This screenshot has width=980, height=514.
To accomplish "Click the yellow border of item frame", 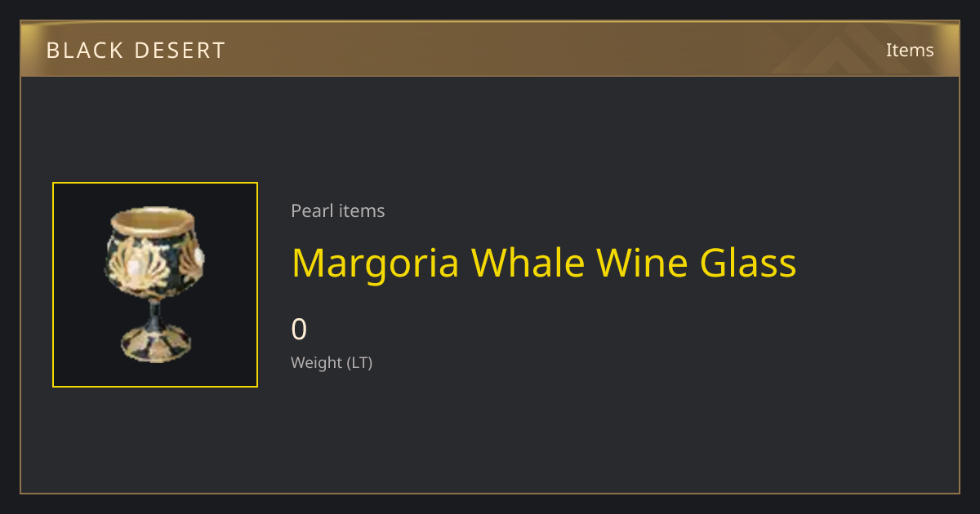I will [155, 183].
